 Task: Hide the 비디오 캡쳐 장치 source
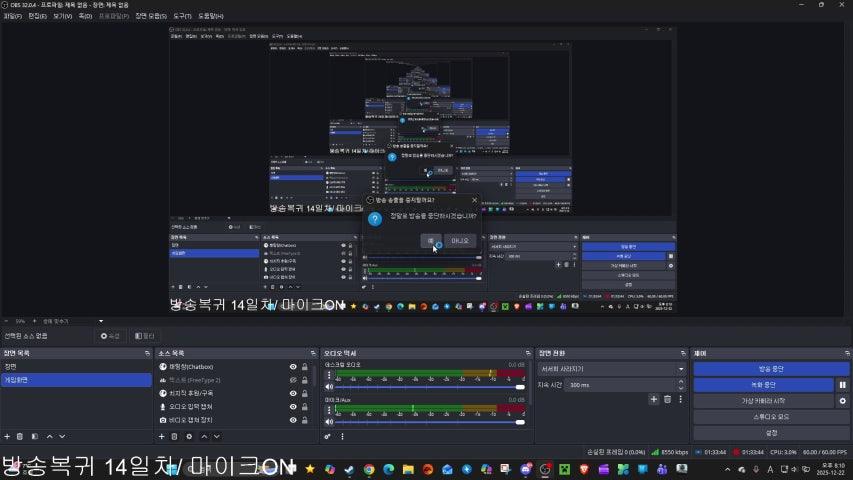pos(293,420)
